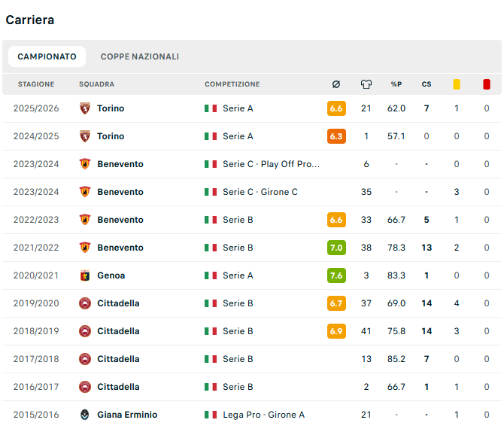Click the average rating header symbol
This screenshot has height=426, width=504.
pos(336,84)
